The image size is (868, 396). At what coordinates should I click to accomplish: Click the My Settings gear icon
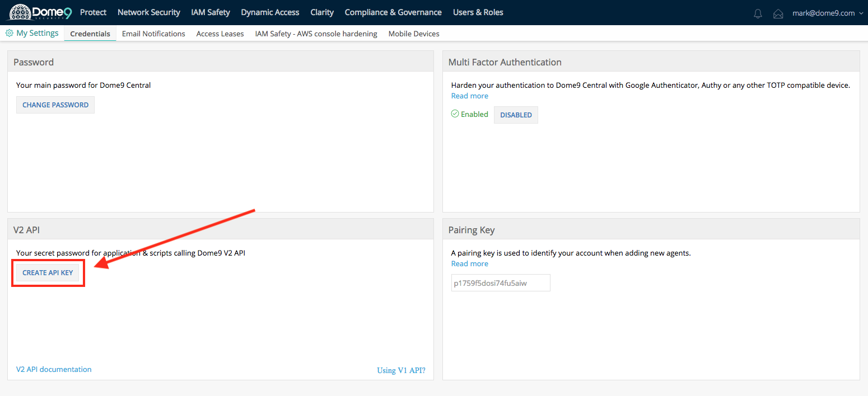pos(9,34)
